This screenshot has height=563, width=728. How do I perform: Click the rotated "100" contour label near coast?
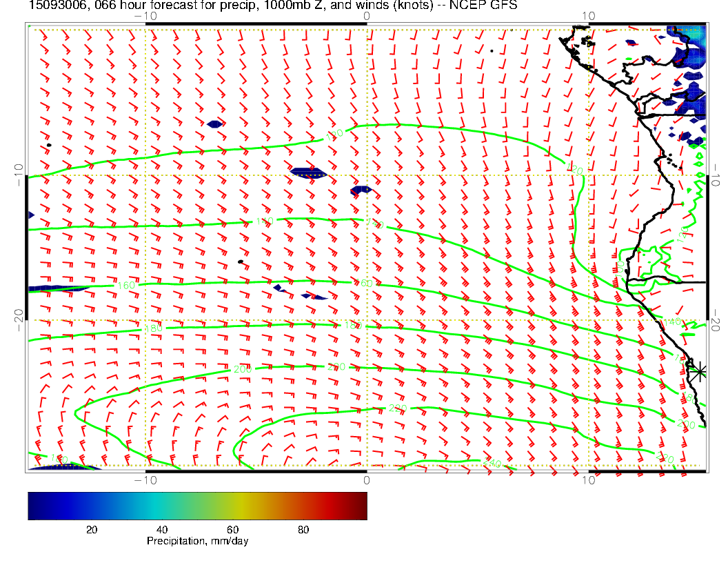[620, 270]
